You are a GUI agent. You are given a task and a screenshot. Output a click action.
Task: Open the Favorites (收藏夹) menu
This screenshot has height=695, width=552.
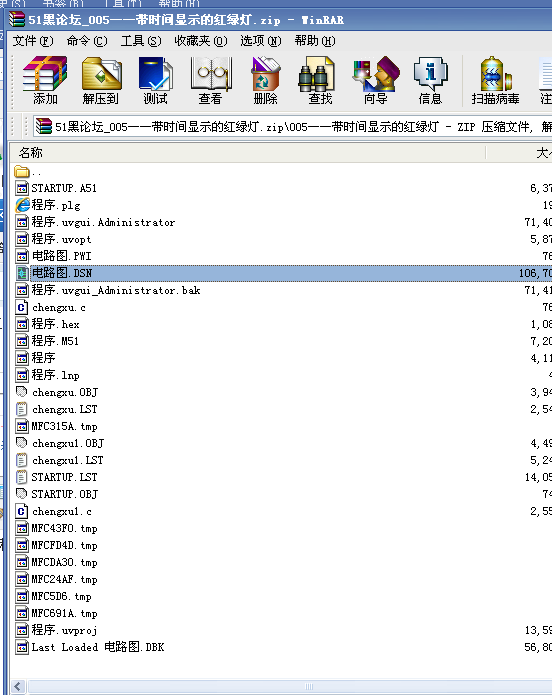click(x=201, y=41)
